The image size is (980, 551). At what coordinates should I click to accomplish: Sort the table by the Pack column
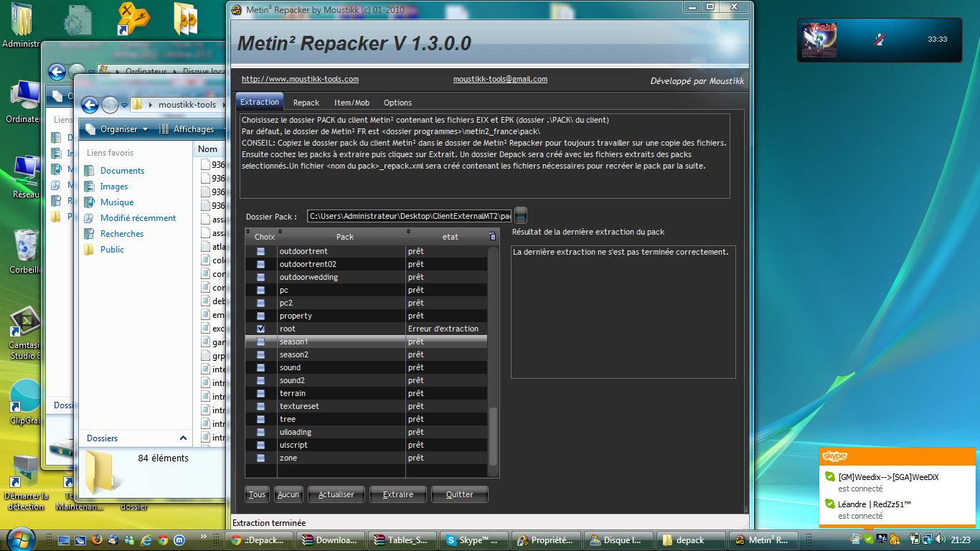tap(341, 236)
